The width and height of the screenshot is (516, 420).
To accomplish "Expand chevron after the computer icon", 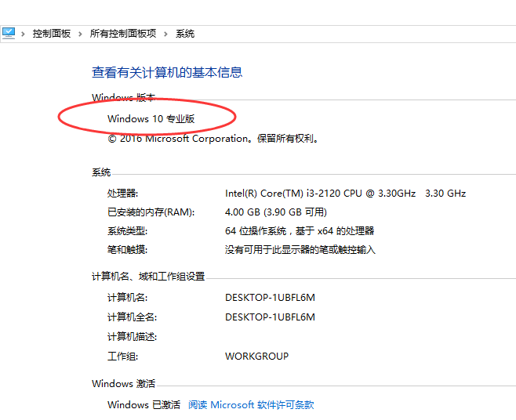I will (x=23, y=34).
